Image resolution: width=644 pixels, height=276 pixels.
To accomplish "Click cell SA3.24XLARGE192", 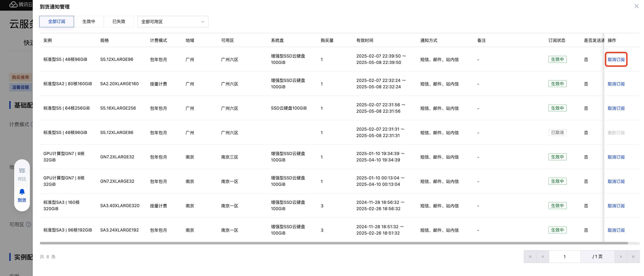I will pos(119,230).
